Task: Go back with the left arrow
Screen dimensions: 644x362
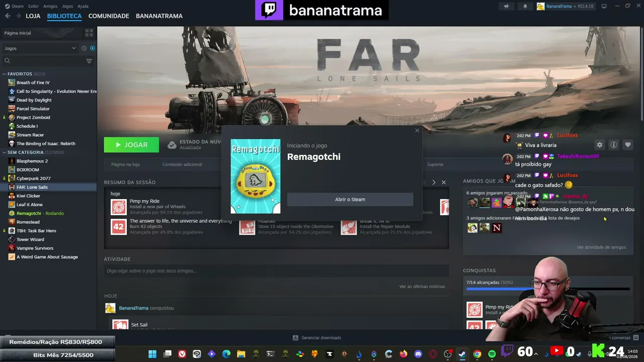Action: click(8, 16)
